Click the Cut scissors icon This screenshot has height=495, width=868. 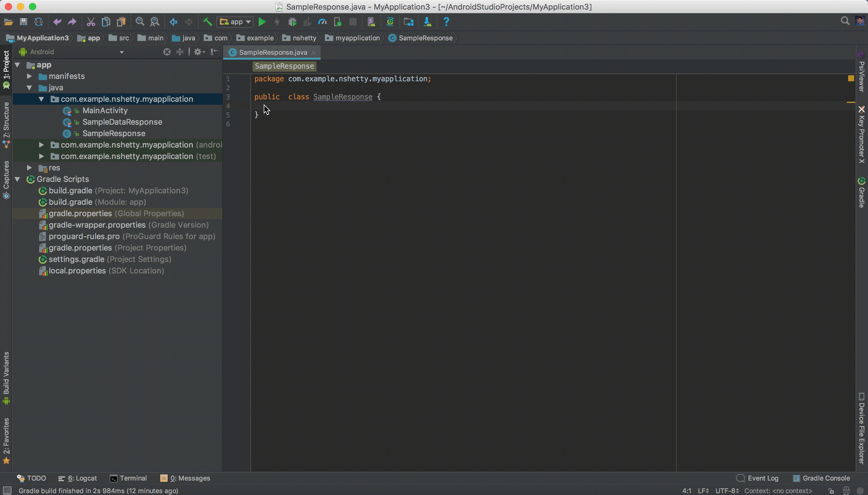(x=90, y=22)
